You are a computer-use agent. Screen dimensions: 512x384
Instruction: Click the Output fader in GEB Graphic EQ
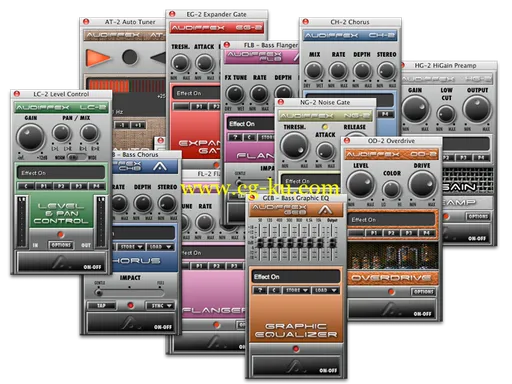[x=332, y=243]
